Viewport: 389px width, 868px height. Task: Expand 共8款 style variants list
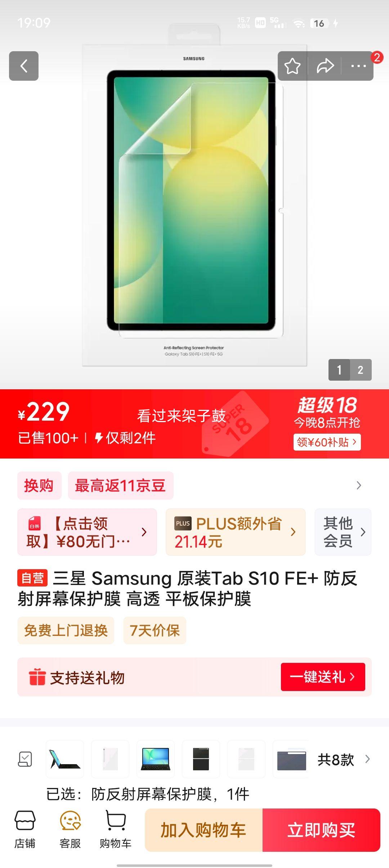[344, 759]
